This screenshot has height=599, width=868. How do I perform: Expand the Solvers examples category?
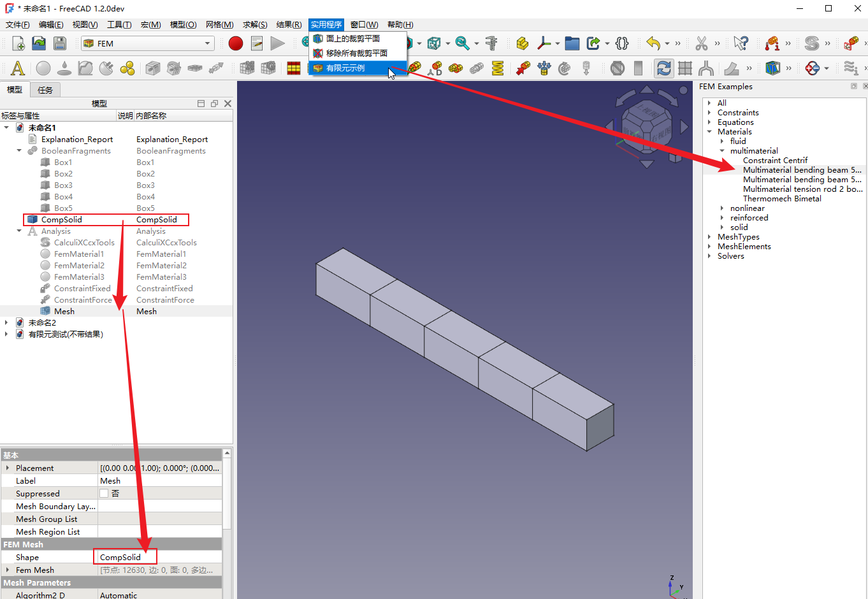709,256
